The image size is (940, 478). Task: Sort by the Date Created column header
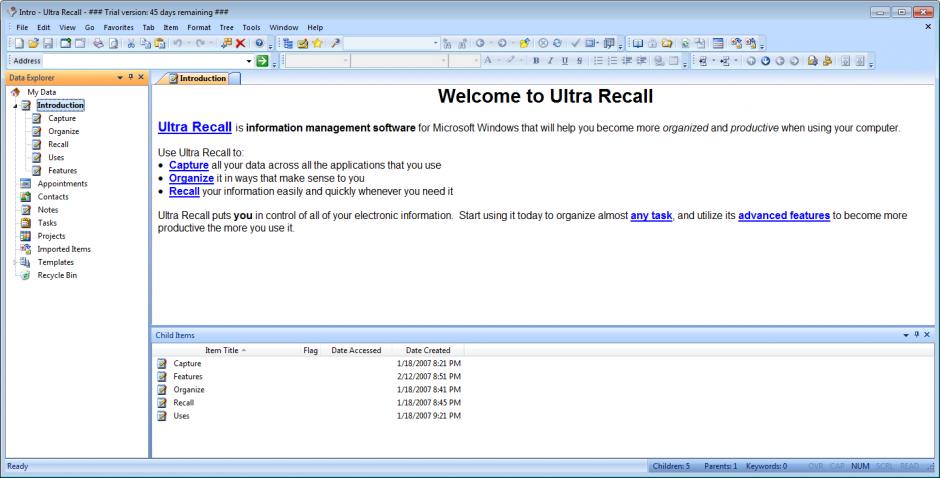tap(428, 350)
